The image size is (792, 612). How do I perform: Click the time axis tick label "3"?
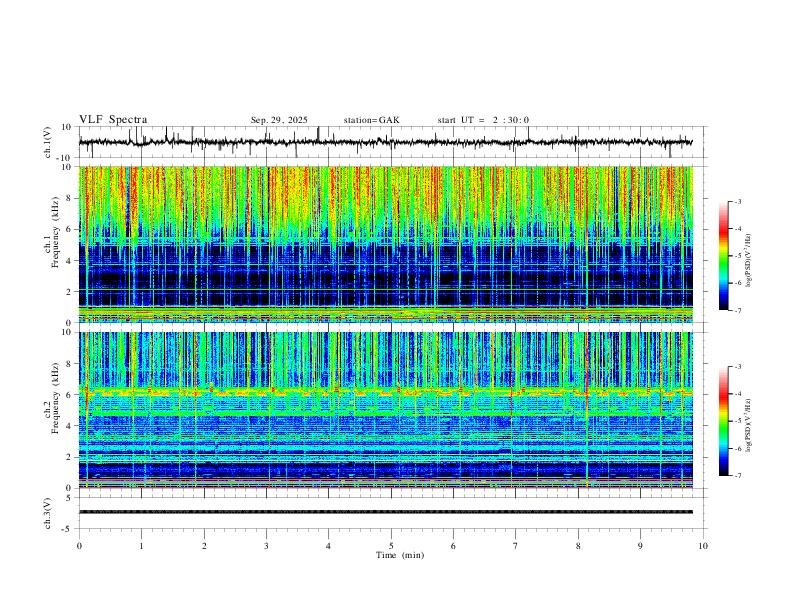266,546
